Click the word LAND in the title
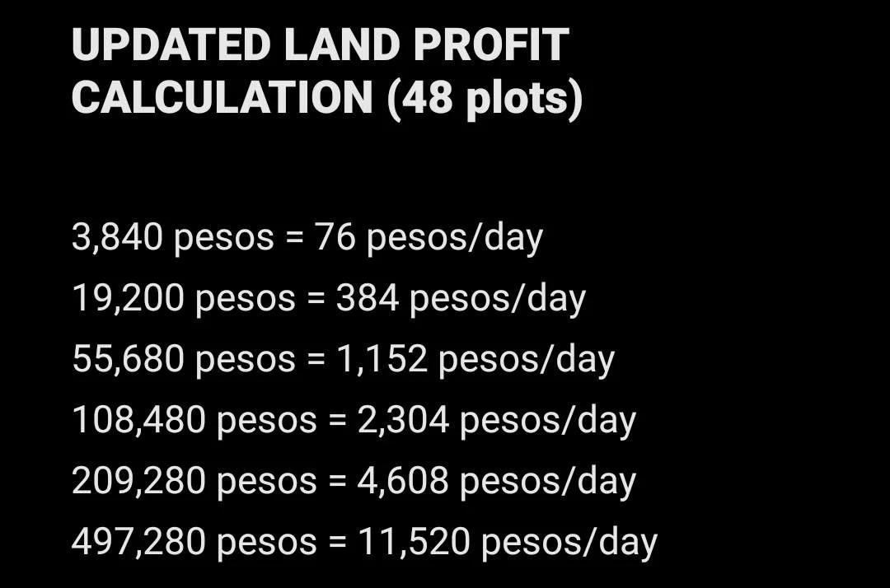The image size is (890, 588). (x=342, y=44)
